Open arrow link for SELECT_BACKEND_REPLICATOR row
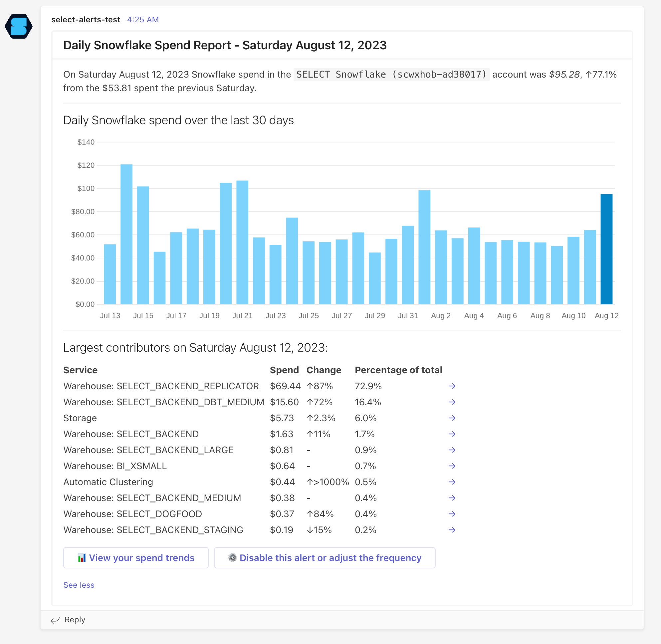 452,386
